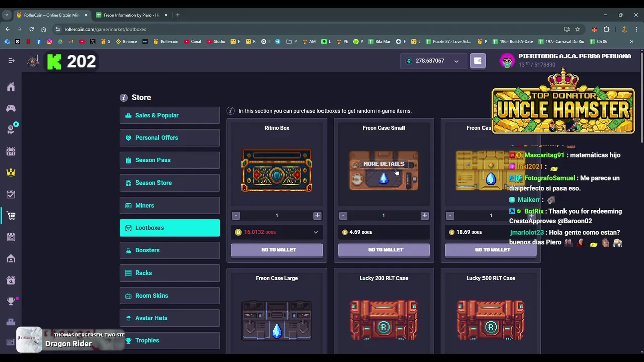Open Puzzle 87.- Love Act bookmark
This screenshot has width=644, height=362.
448,42
